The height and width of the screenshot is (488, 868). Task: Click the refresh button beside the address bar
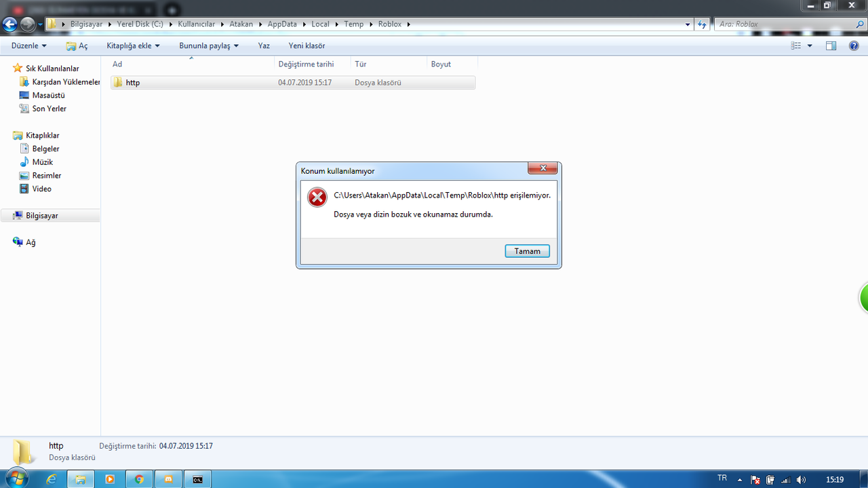703,24
